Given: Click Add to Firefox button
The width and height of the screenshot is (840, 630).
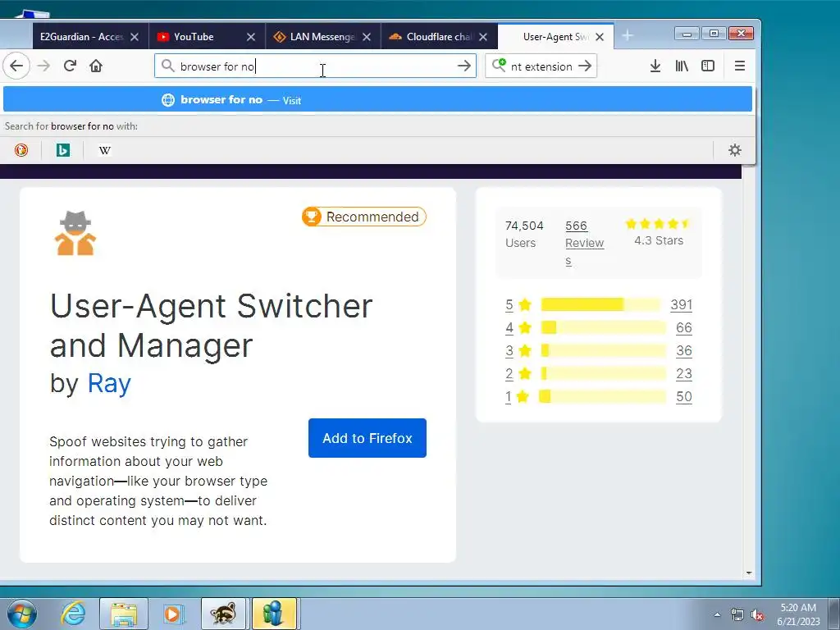Looking at the screenshot, I should pos(367,438).
